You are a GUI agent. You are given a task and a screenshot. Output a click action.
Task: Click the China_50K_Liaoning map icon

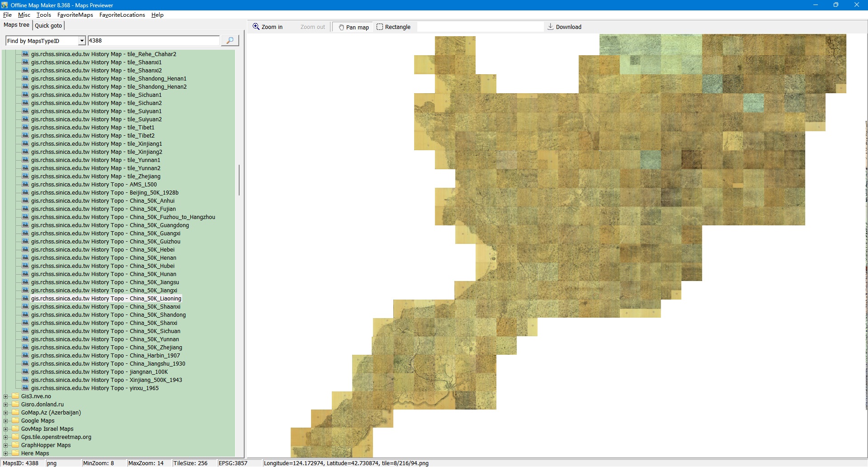[x=25, y=298]
